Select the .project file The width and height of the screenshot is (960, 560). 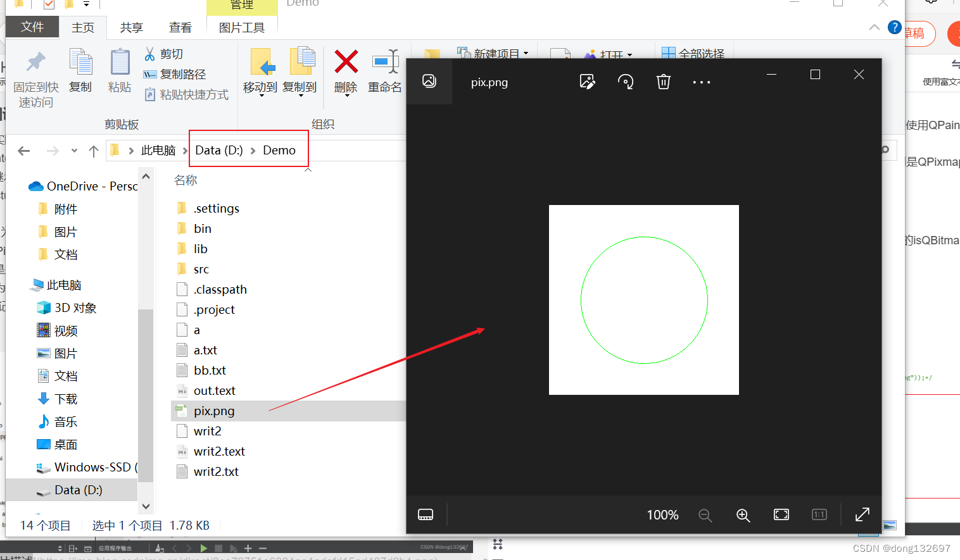206,309
